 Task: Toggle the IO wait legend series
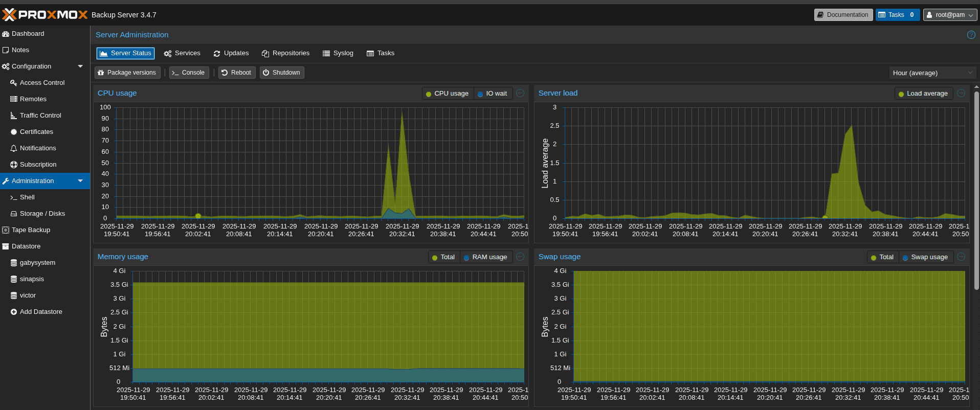coord(492,94)
